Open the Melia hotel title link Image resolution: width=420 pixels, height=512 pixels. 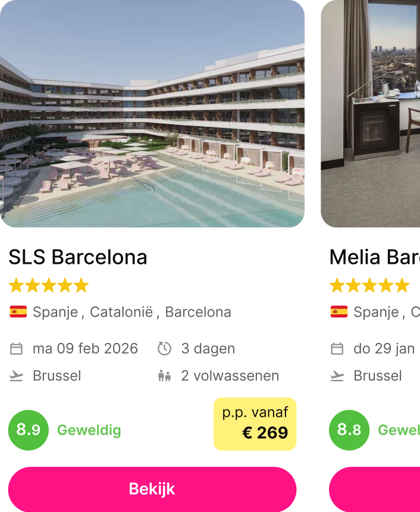tap(374, 257)
